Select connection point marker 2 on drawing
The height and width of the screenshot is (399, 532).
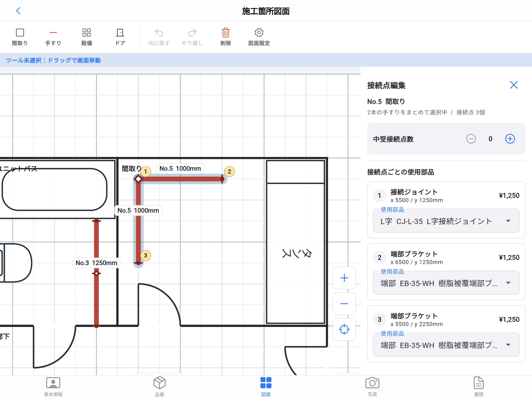coord(229,172)
